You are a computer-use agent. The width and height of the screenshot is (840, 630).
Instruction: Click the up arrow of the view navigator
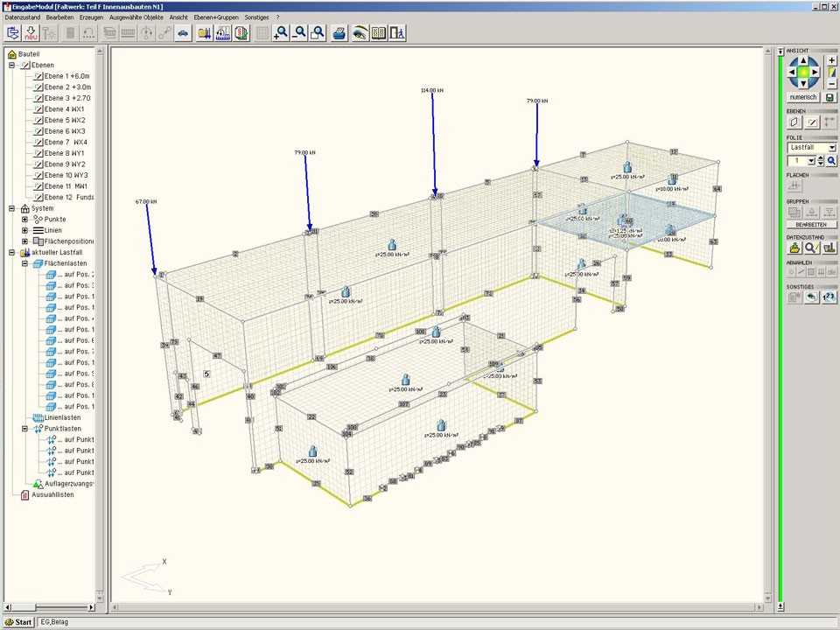(x=804, y=61)
